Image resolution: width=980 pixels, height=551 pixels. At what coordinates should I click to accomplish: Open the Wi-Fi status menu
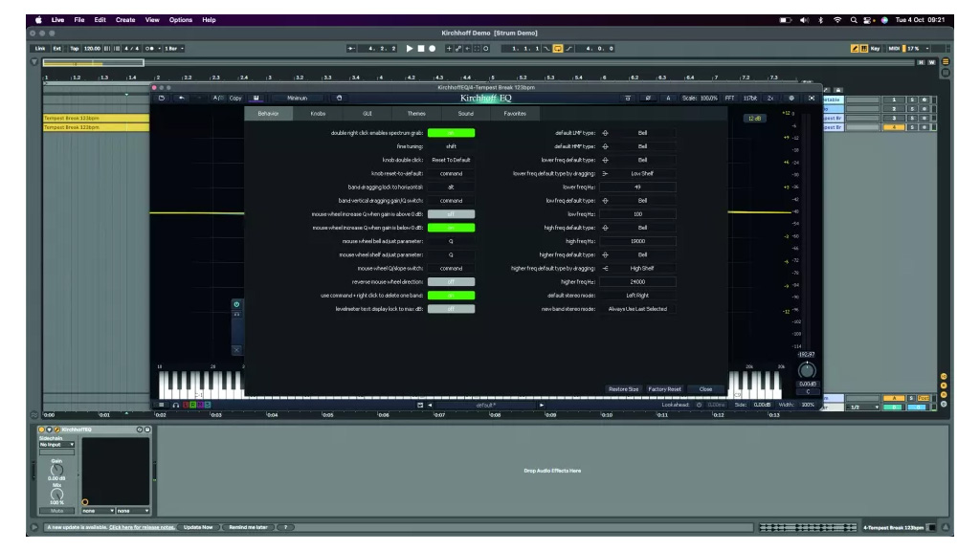pyautogui.click(x=836, y=20)
